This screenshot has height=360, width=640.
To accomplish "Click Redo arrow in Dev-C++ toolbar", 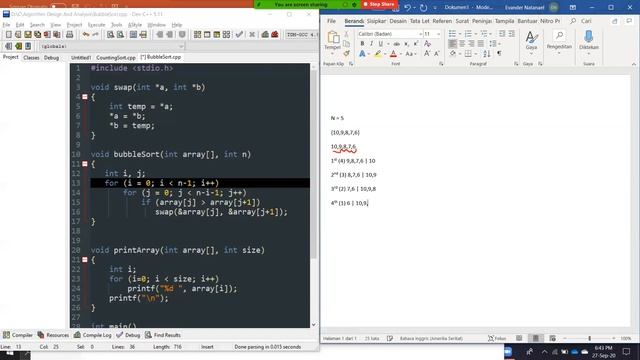I will click(96, 35).
